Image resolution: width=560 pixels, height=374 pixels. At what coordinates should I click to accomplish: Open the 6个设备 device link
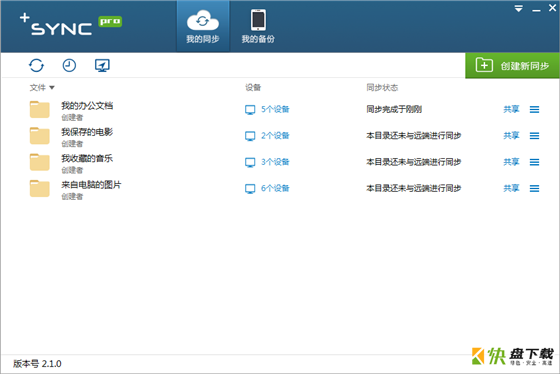pyautogui.click(x=275, y=188)
